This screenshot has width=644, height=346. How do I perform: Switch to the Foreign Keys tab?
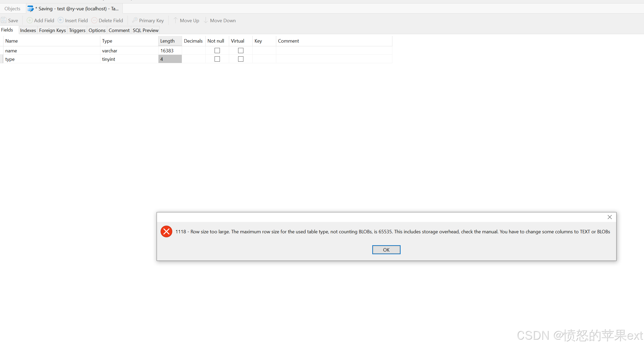pyautogui.click(x=52, y=30)
